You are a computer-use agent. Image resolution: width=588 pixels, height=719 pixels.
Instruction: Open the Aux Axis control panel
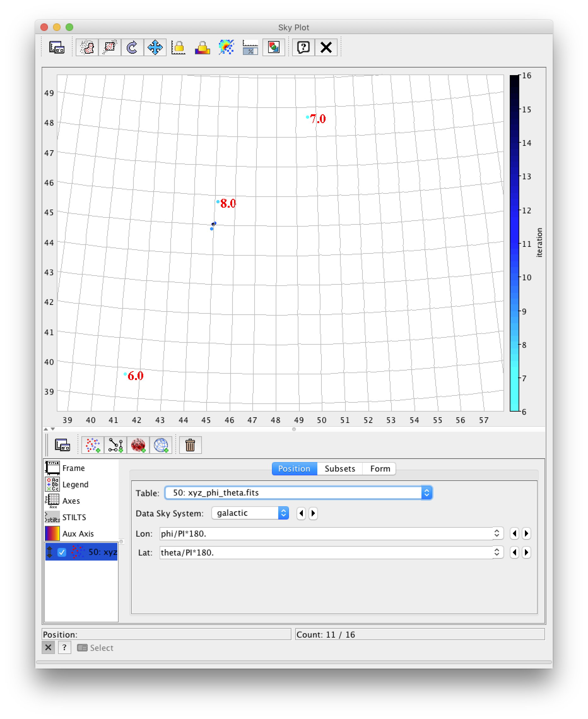click(78, 533)
